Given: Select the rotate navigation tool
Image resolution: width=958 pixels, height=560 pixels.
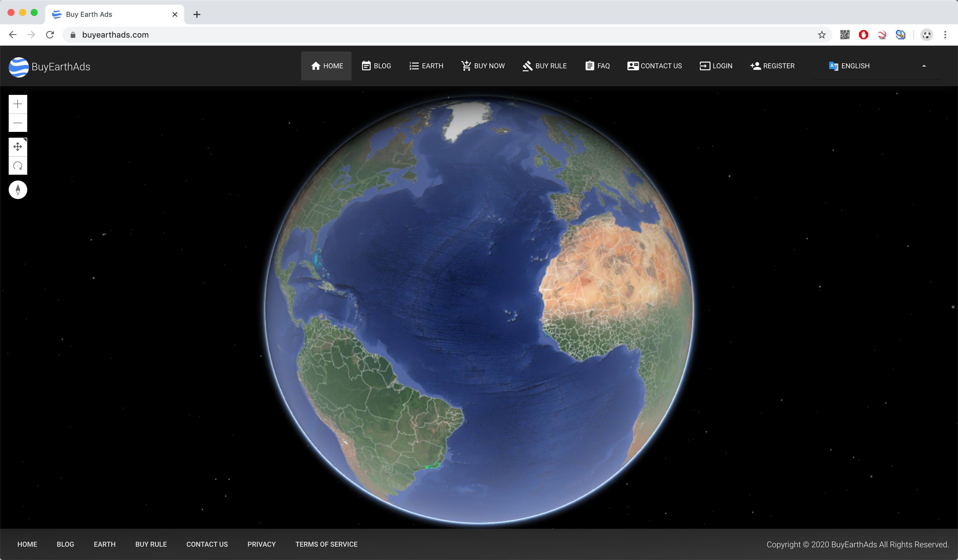Looking at the screenshot, I should [18, 166].
